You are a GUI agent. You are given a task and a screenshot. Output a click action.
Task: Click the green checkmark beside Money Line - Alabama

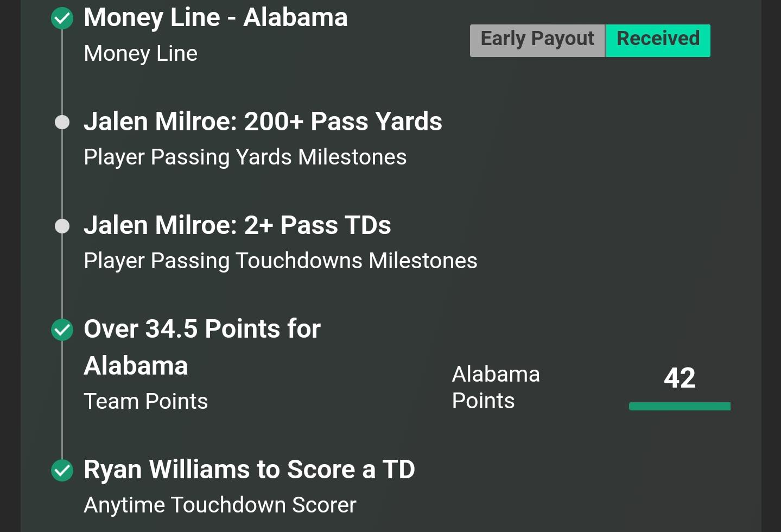pyautogui.click(x=62, y=18)
